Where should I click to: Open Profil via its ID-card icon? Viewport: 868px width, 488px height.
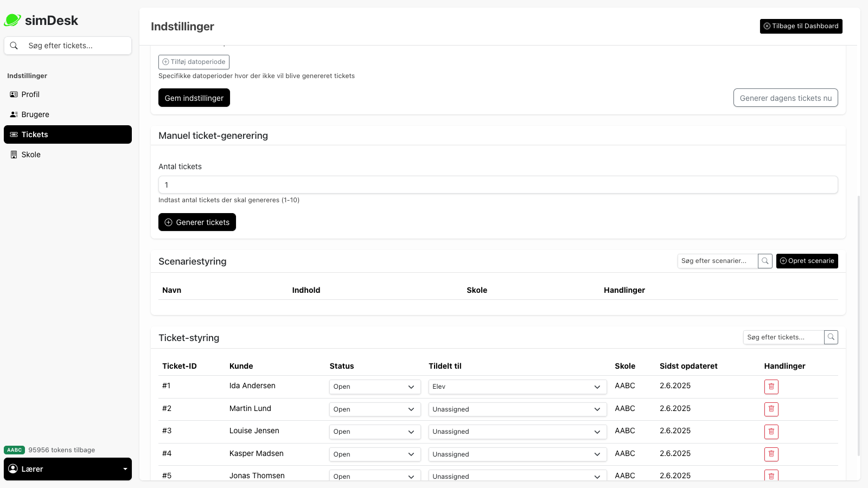point(13,94)
